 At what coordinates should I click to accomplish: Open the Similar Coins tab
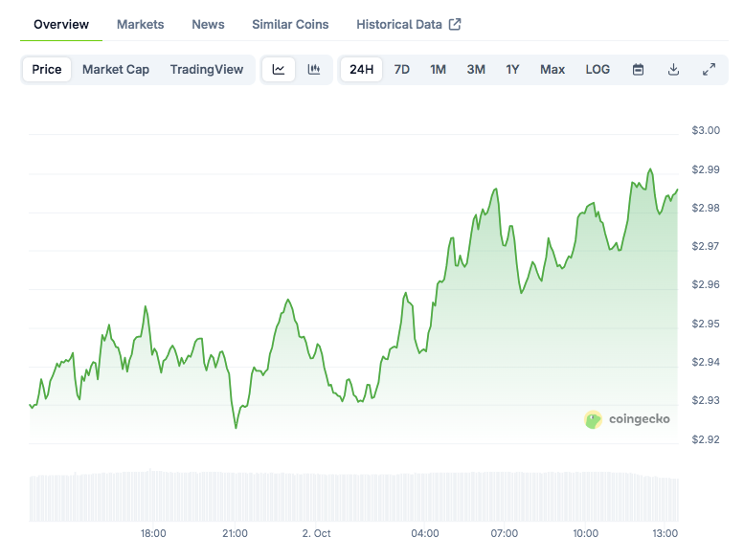click(x=290, y=24)
